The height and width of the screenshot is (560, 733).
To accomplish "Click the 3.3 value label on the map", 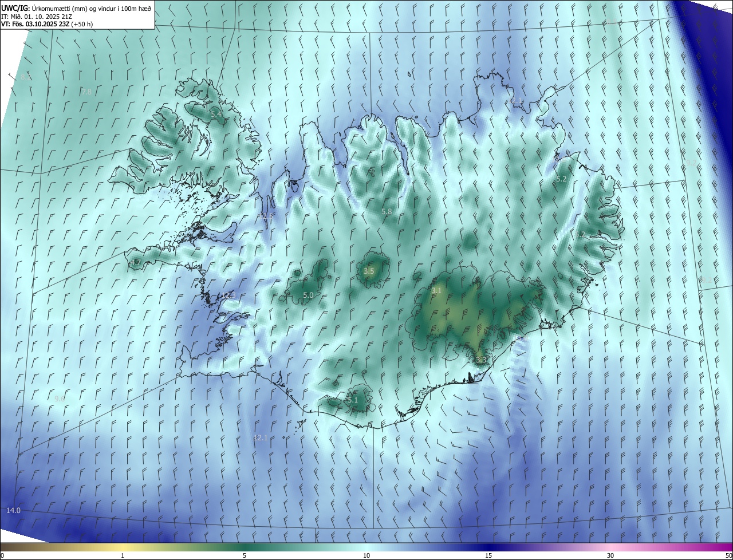I will (481, 360).
